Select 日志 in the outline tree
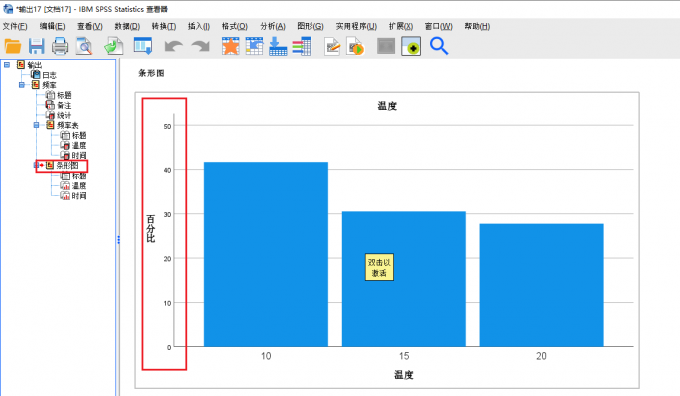680x396 pixels. [49, 75]
